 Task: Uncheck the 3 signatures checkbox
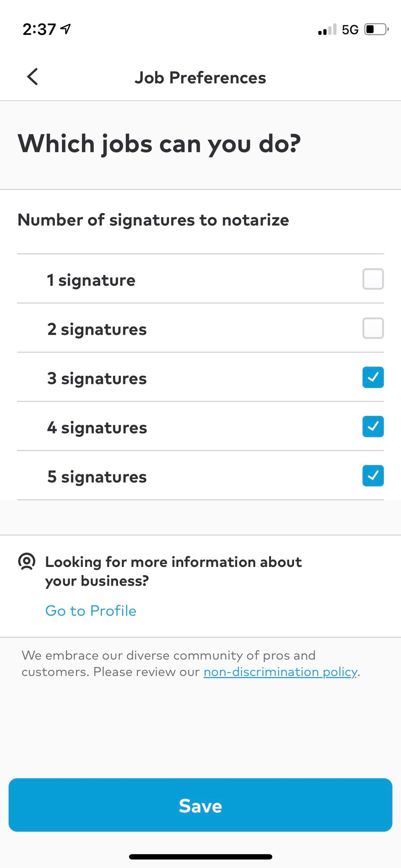tap(373, 377)
